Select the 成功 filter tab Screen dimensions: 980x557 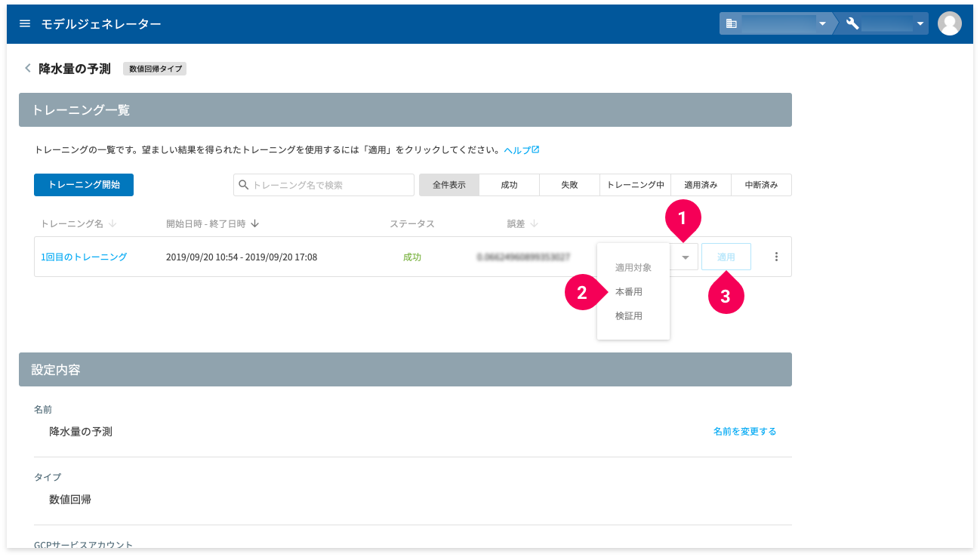(510, 185)
